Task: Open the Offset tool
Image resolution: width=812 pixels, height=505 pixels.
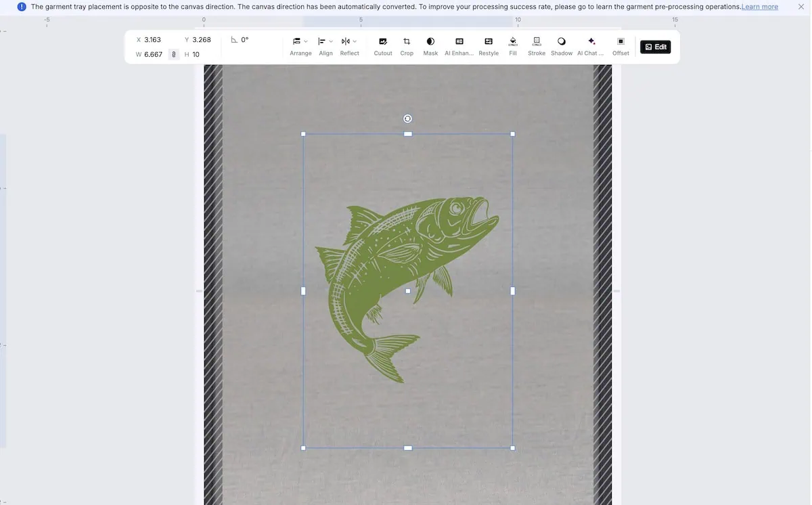Action: click(x=621, y=46)
